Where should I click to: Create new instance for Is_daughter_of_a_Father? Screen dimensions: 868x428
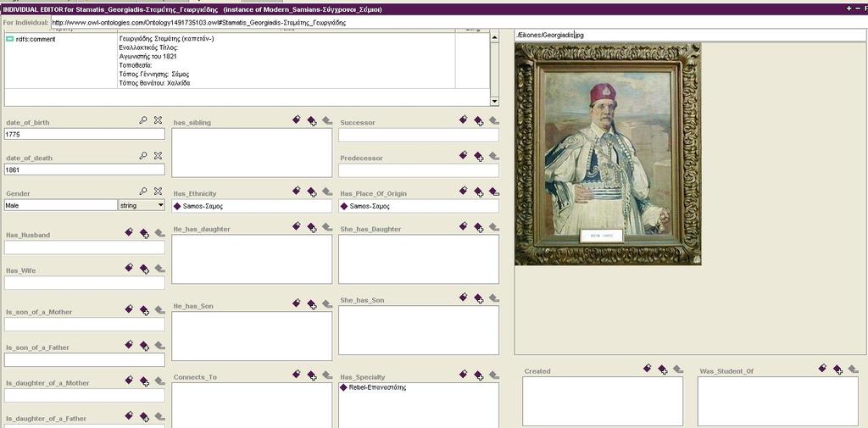pyautogui.click(x=129, y=415)
